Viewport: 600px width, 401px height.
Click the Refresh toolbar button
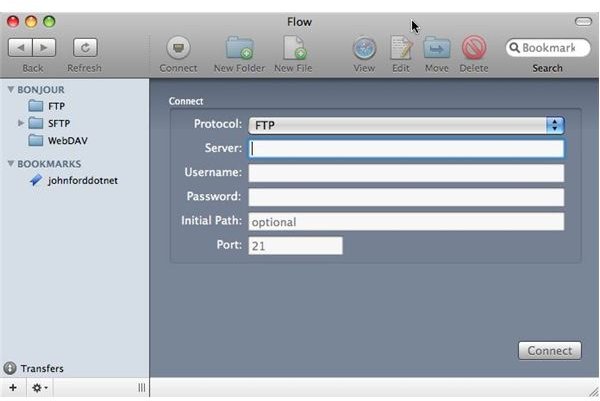(x=85, y=47)
